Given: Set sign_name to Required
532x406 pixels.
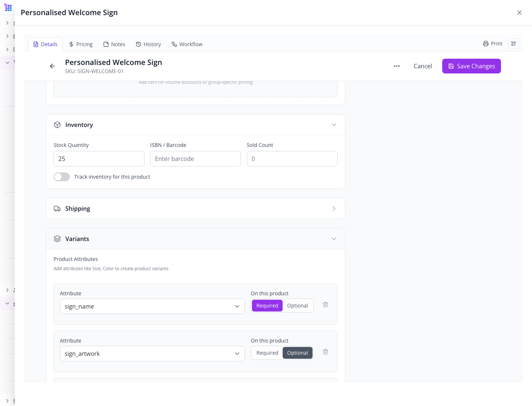Looking at the screenshot, I should (267, 306).
